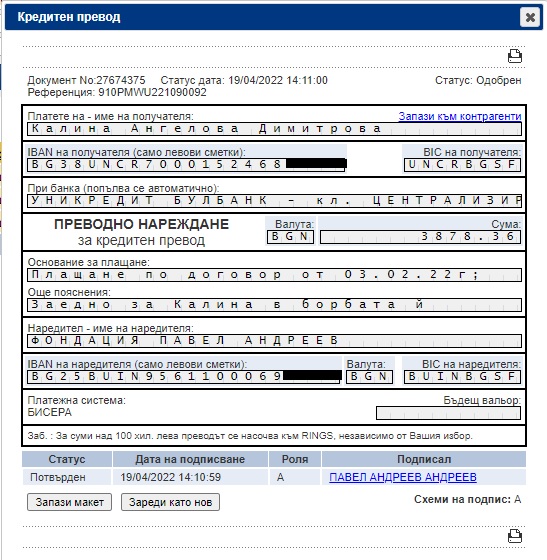Viewport: 547px width, 560px height.
Task: Open signer ПАВЕЛ АНДРЕЕВ АНДРЕЕВ link
Action: click(403, 477)
